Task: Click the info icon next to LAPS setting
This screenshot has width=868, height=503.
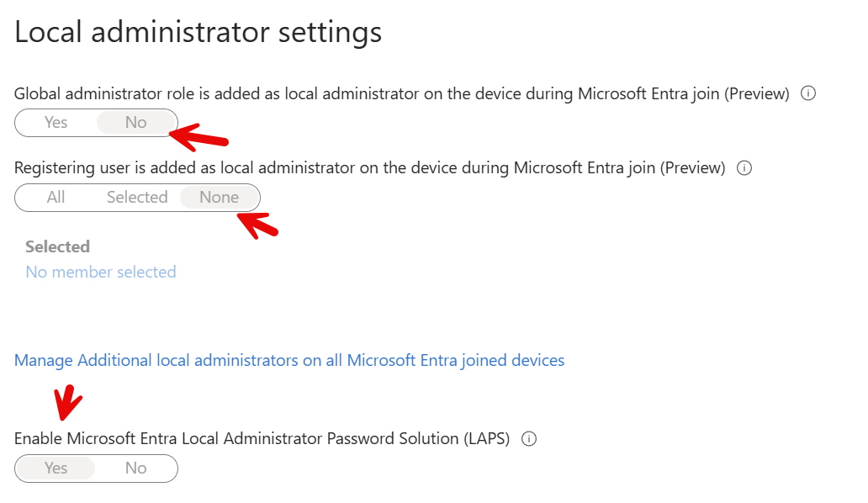Action: click(528, 438)
